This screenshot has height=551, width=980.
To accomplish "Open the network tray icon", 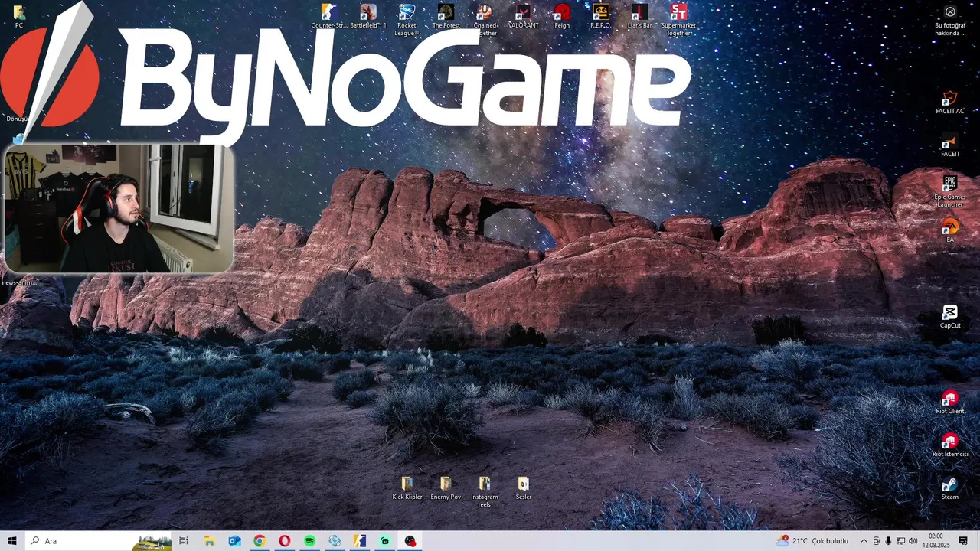I will point(900,541).
